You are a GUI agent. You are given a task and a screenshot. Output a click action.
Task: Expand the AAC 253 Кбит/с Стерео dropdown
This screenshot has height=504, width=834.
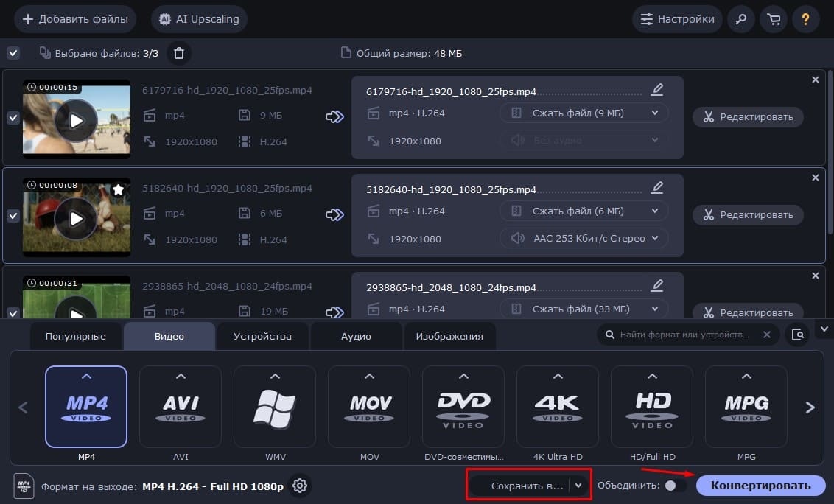coord(584,239)
